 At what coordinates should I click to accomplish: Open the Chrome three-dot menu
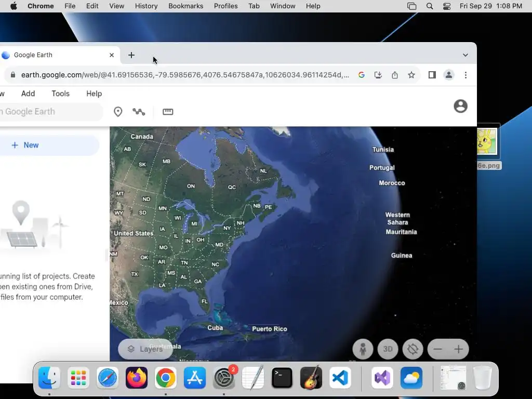[x=465, y=75]
